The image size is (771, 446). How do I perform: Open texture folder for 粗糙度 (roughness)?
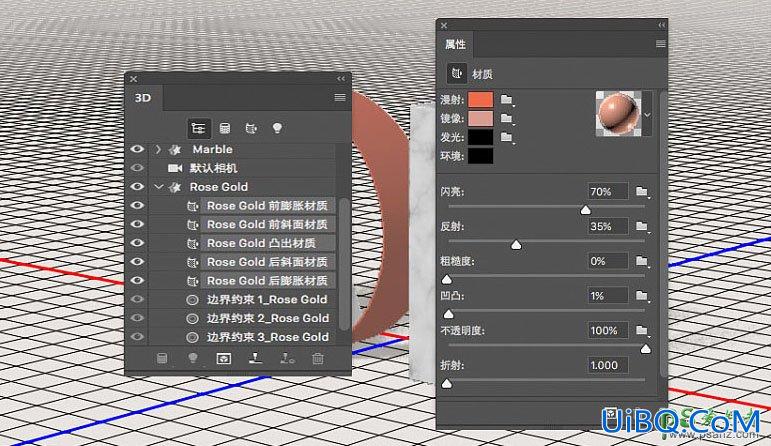[x=642, y=261]
